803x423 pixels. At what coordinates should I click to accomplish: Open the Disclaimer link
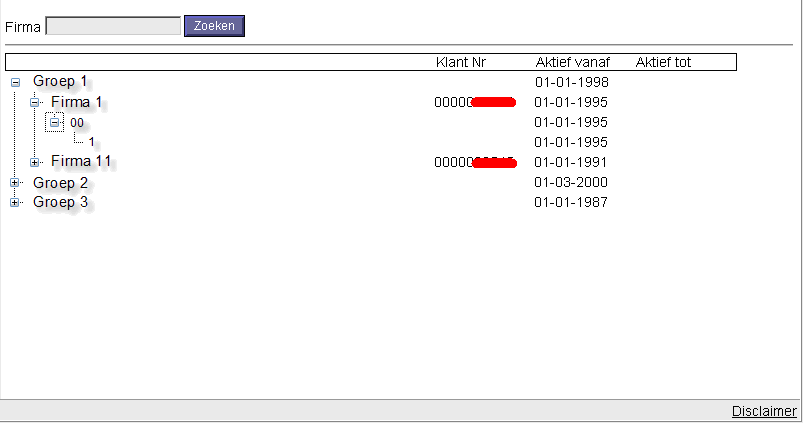pyautogui.click(x=764, y=411)
